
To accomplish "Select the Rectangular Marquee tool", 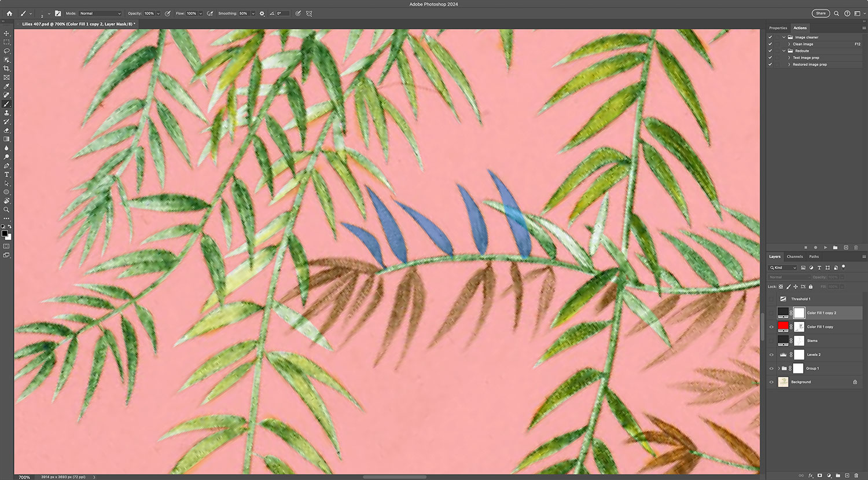I will tap(6, 42).
